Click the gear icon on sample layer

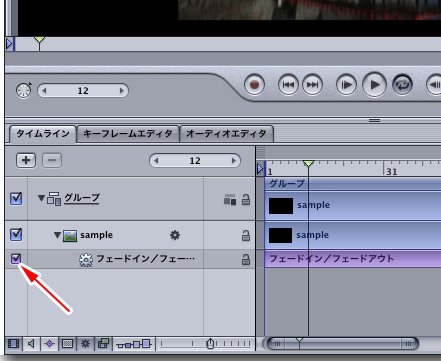[175, 235]
